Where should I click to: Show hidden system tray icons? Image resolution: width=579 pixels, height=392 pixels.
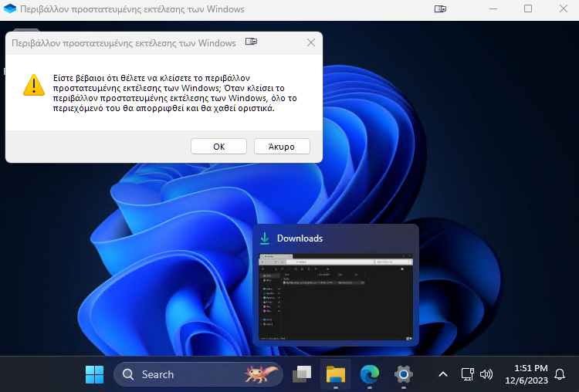443,374
